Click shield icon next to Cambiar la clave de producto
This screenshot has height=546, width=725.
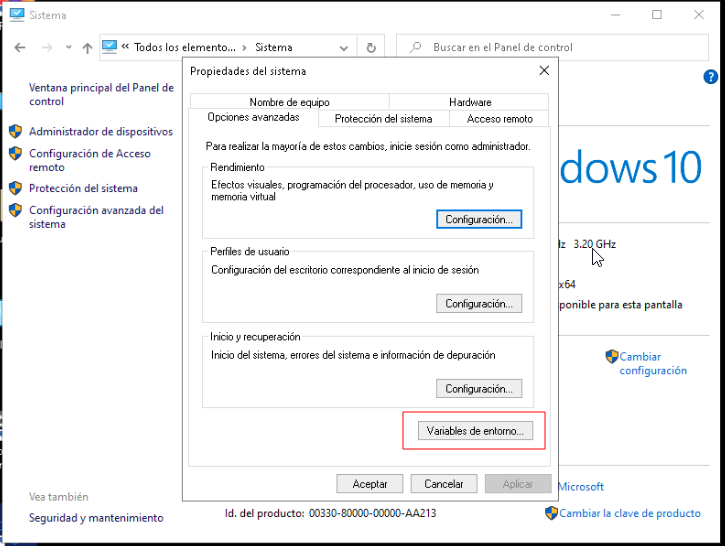[551, 513]
